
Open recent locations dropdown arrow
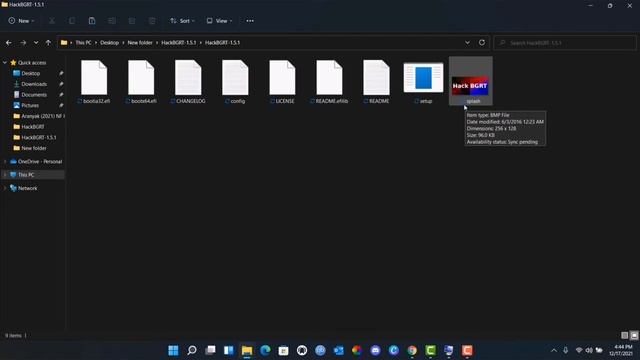(x=36, y=42)
